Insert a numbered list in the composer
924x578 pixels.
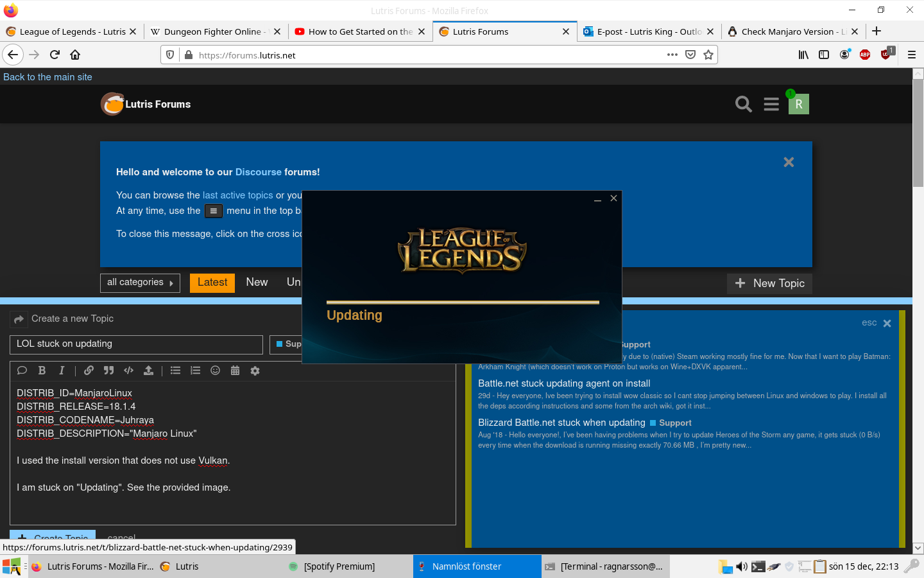click(x=195, y=371)
